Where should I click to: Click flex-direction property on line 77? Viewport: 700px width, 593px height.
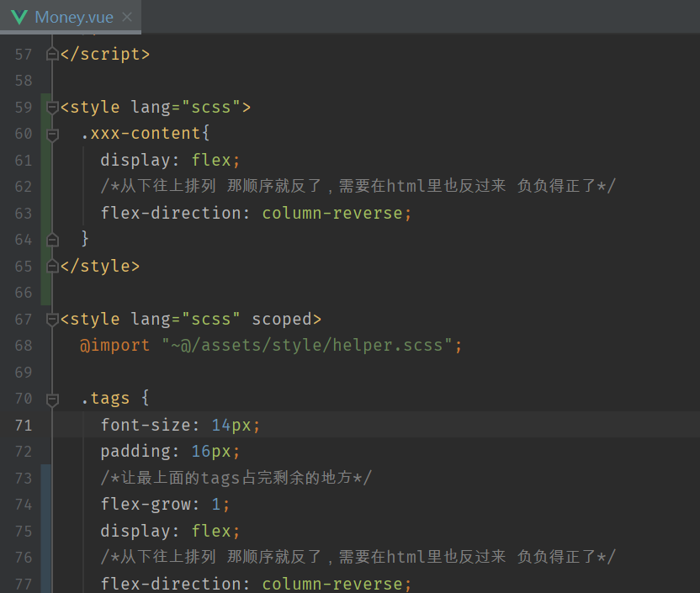click(171, 584)
